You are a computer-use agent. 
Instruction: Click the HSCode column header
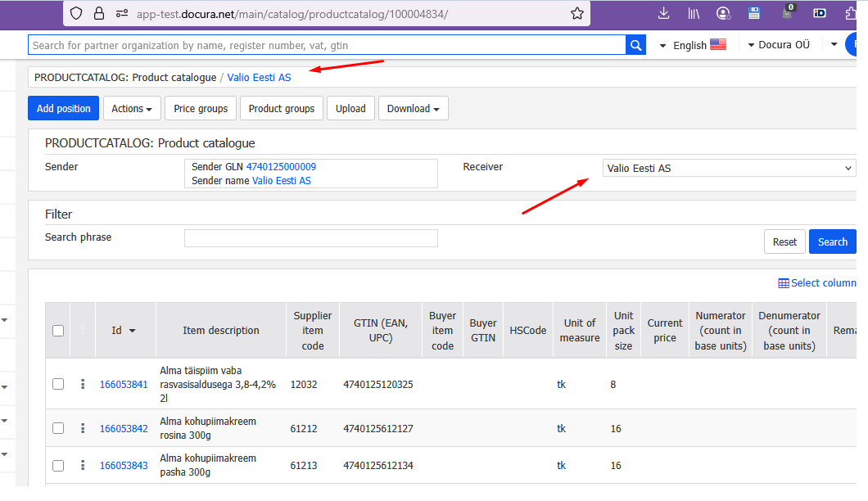[x=528, y=331]
